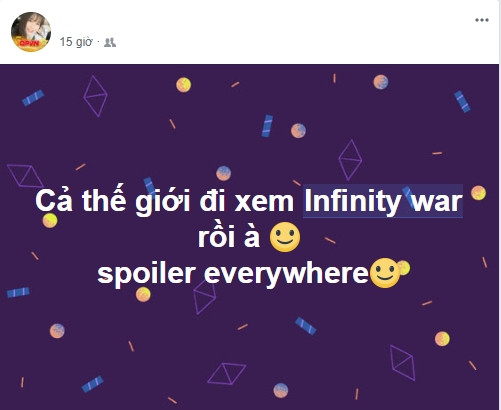Click the purple diamond outline near top-left
Image resolution: width=501 pixels, height=410 pixels.
[x=95, y=96]
